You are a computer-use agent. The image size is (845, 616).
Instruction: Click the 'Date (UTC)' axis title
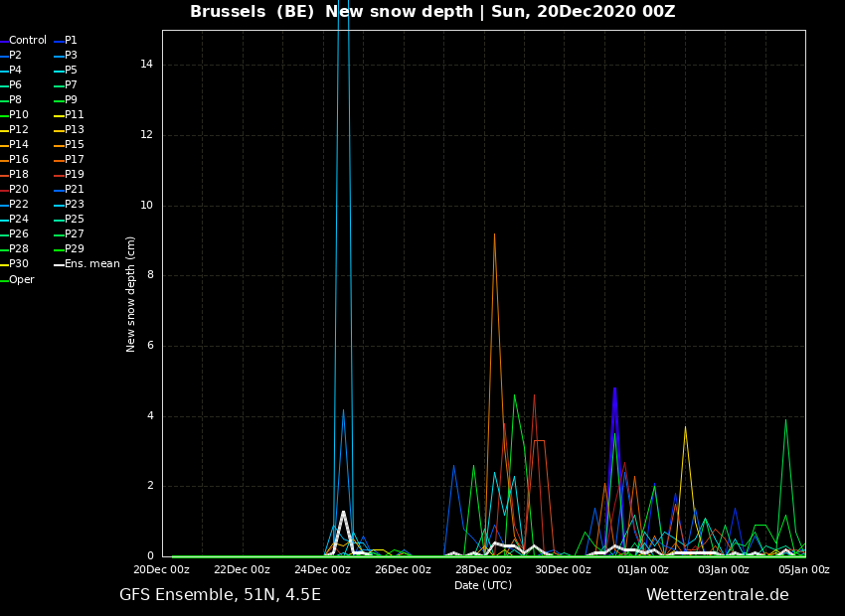[x=483, y=585]
